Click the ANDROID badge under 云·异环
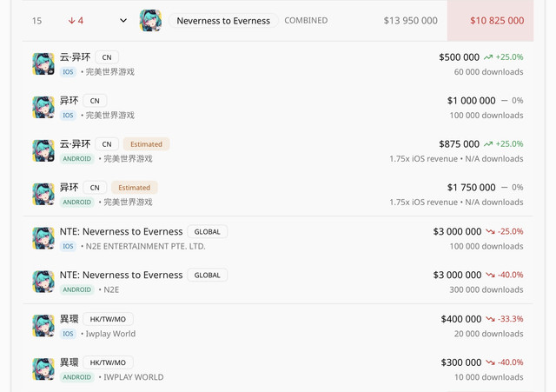Screen dimensions: 556x392 [x=77, y=158]
